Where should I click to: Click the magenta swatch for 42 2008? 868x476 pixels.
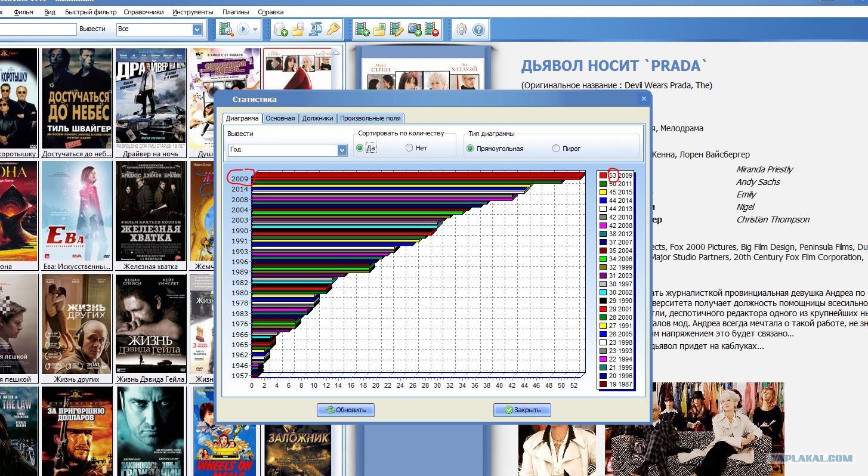pyautogui.click(x=603, y=225)
